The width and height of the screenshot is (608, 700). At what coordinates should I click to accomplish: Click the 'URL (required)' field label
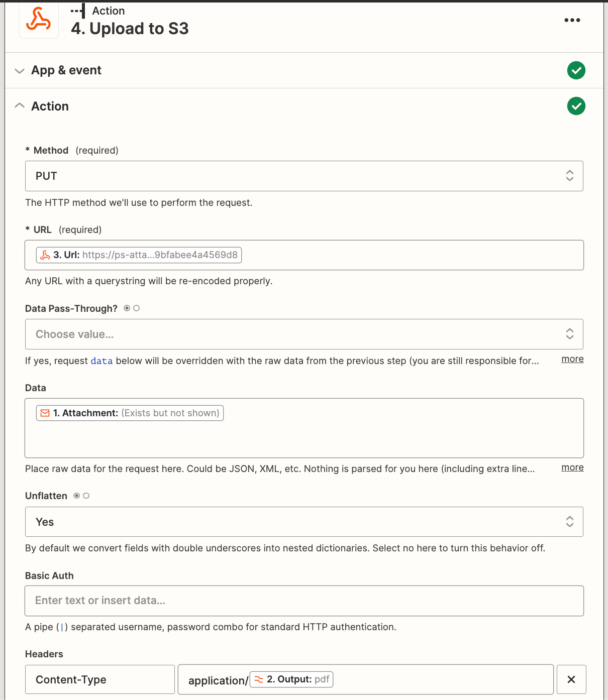63,230
